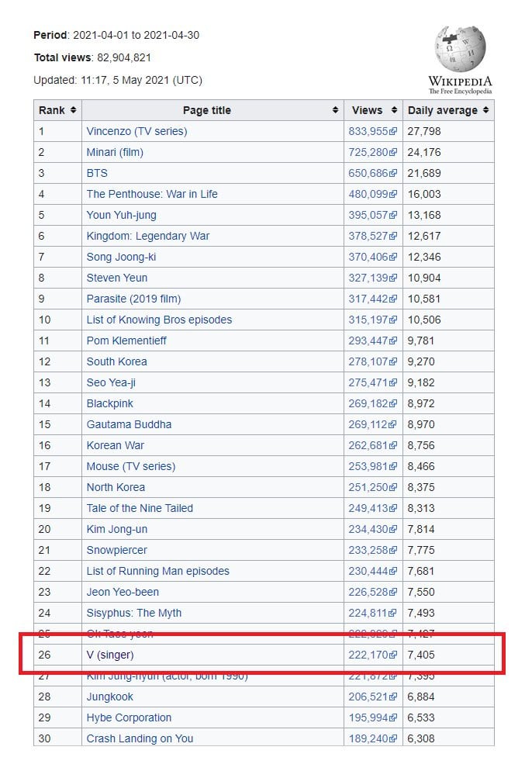
Task: Open external link icon beside 269,182
Action: click(x=393, y=403)
